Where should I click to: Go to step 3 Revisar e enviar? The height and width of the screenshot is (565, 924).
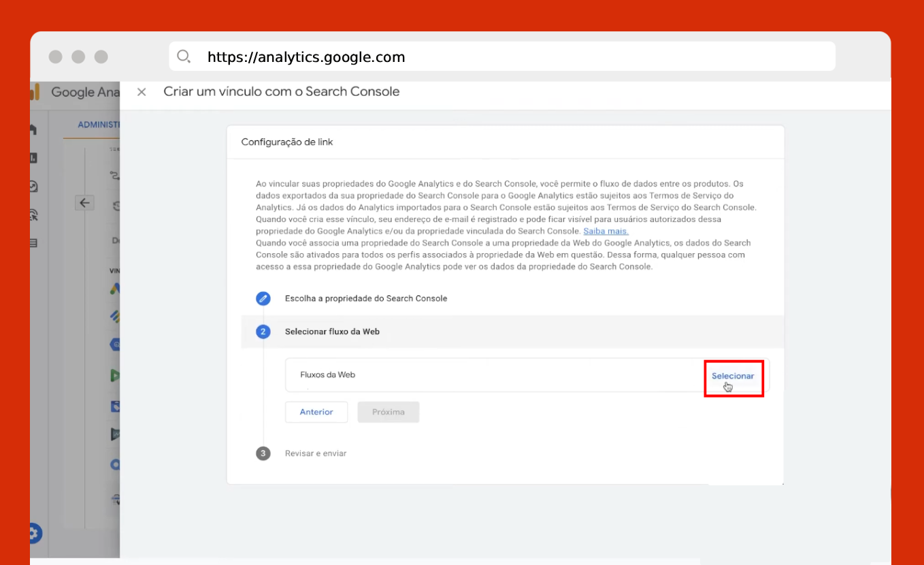tap(315, 453)
